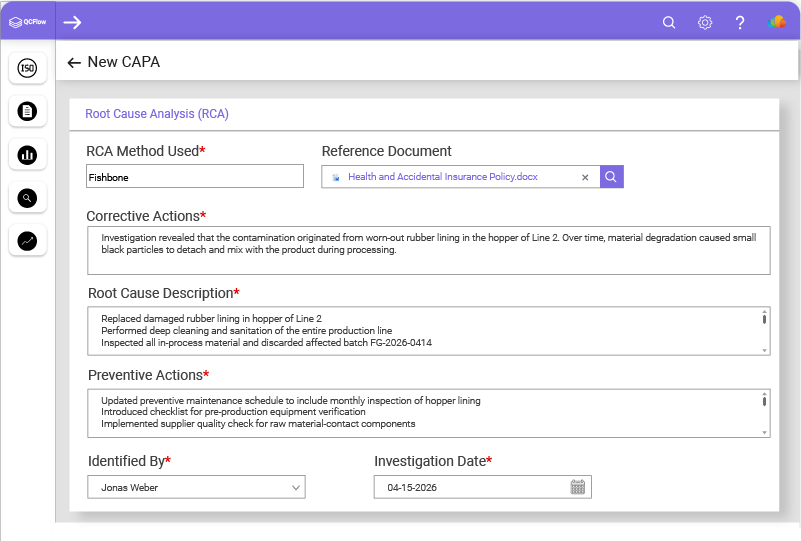Open Health and Accidental Insurance Policy.docx
The height and width of the screenshot is (541, 801).
[442, 177]
